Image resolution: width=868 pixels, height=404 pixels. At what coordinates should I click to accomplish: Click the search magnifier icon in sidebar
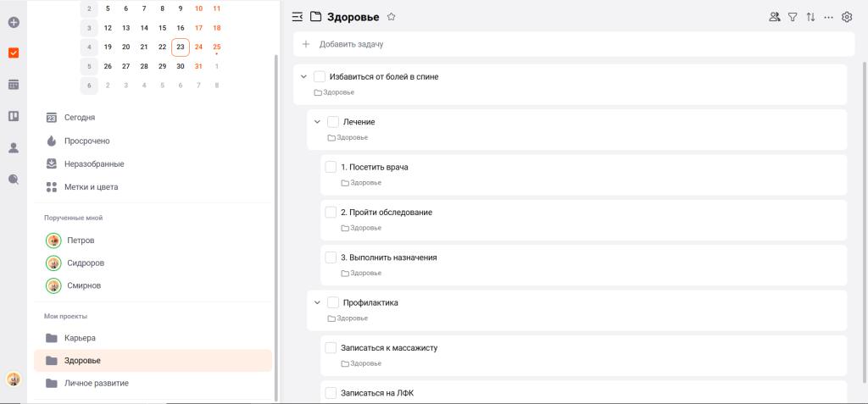point(14,179)
